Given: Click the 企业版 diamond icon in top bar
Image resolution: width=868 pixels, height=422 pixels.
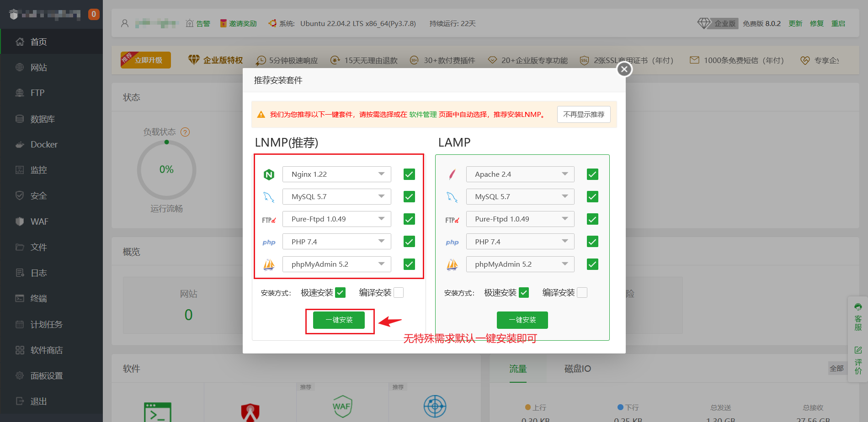Looking at the screenshot, I should click(704, 23).
